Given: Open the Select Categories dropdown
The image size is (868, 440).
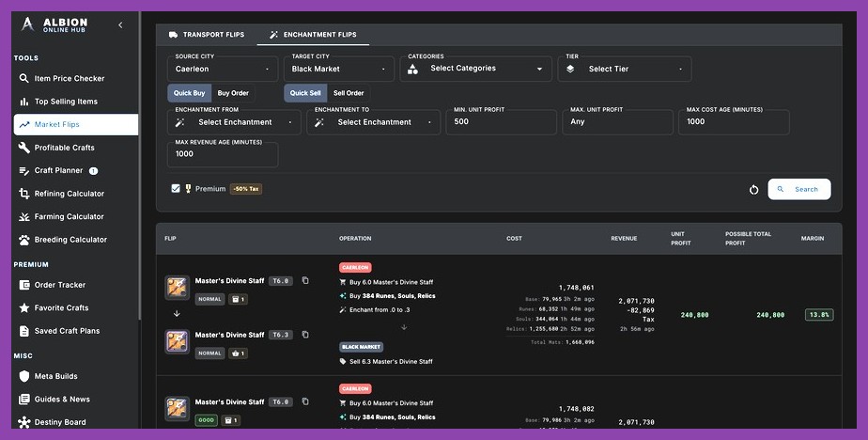Looking at the screenshot, I should tap(476, 69).
